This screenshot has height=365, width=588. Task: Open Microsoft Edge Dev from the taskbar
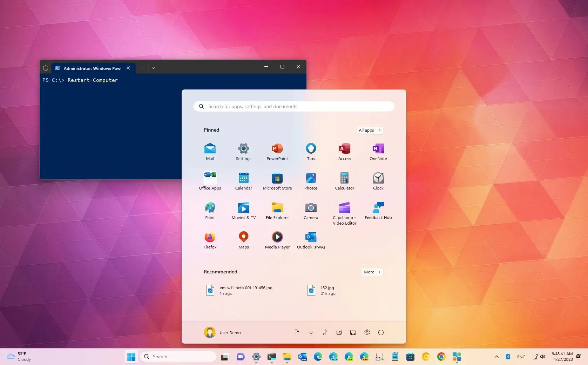pyautogui.click(x=349, y=357)
